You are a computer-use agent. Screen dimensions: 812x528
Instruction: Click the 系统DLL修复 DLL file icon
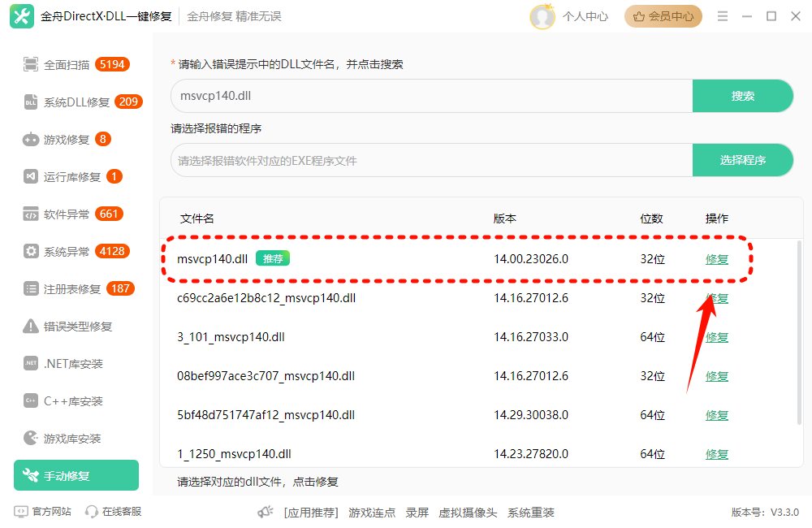click(31, 102)
